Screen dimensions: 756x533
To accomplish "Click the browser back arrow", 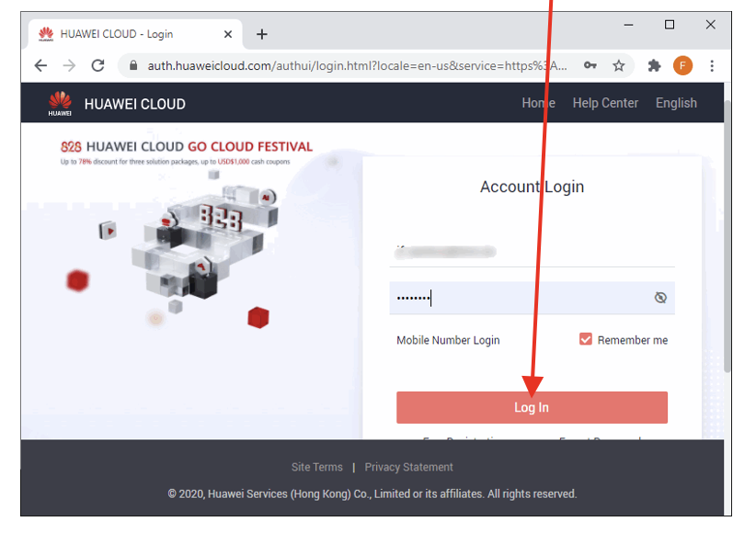I will click(x=40, y=66).
